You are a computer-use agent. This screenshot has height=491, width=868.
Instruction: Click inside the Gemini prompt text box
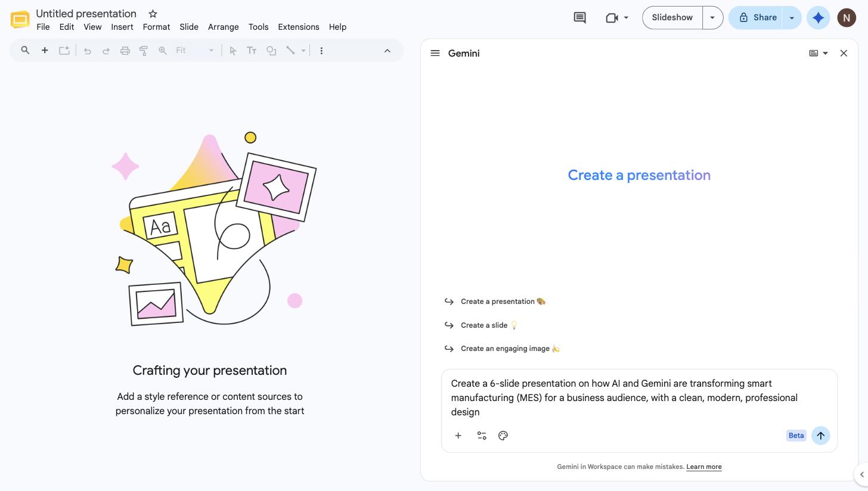(x=639, y=397)
